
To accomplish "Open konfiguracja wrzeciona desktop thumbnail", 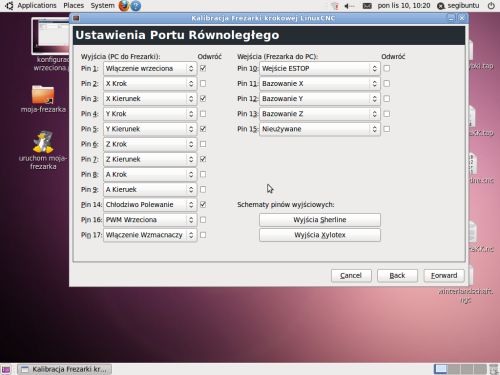I will click(51, 45).
